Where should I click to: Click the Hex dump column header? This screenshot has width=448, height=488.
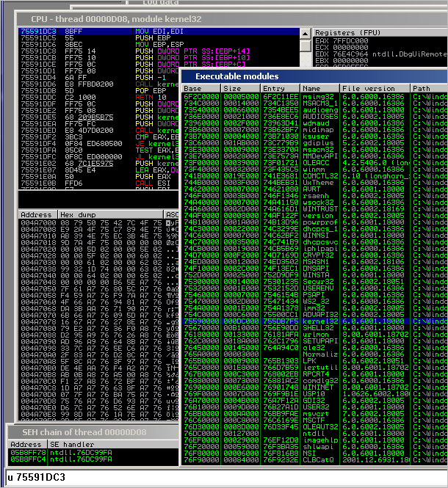[x=110, y=215]
